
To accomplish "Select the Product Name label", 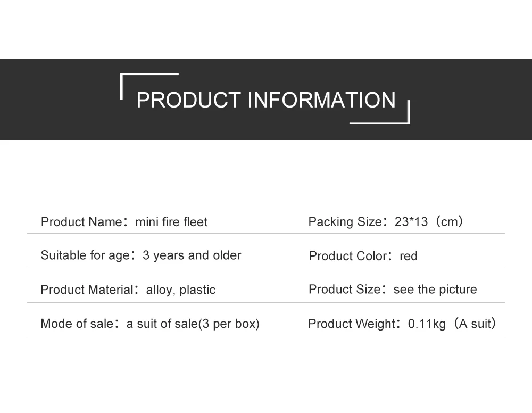I will tap(81, 222).
